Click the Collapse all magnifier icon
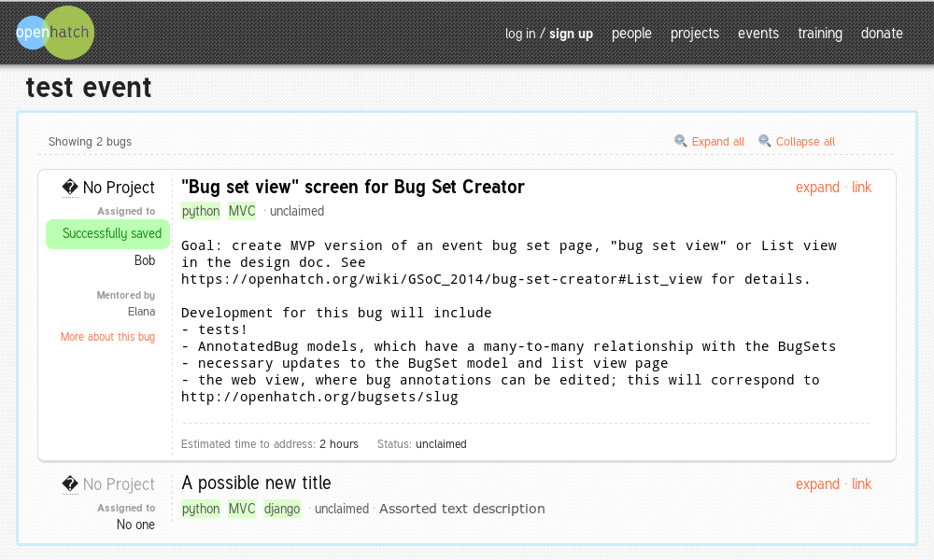Screen dimensions: 934x560 click(x=764, y=141)
